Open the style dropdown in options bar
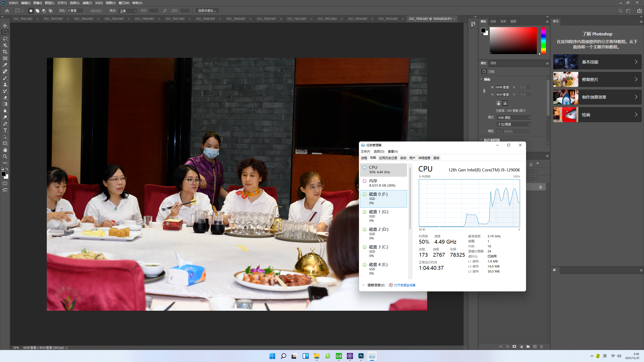 pos(128,11)
